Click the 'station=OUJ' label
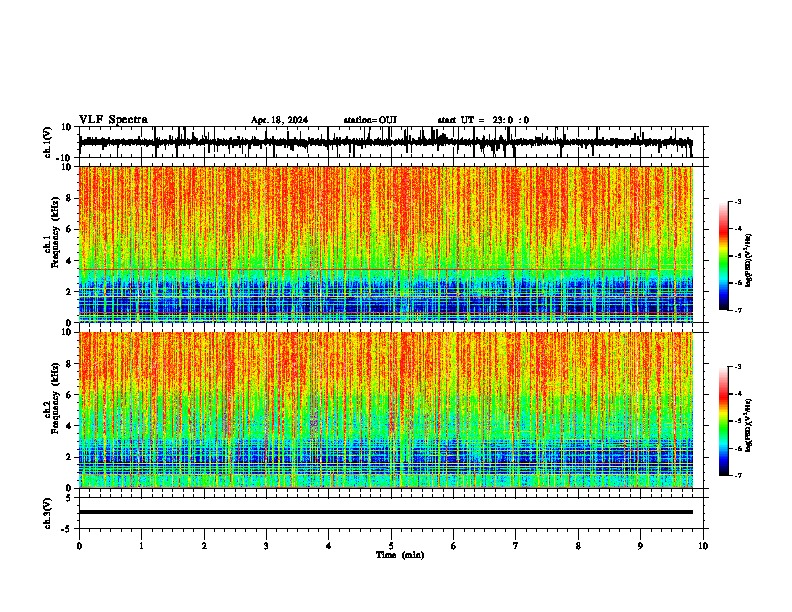The height and width of the screenshot is (612, 792). pyautogui.click(x=370, y=120)
